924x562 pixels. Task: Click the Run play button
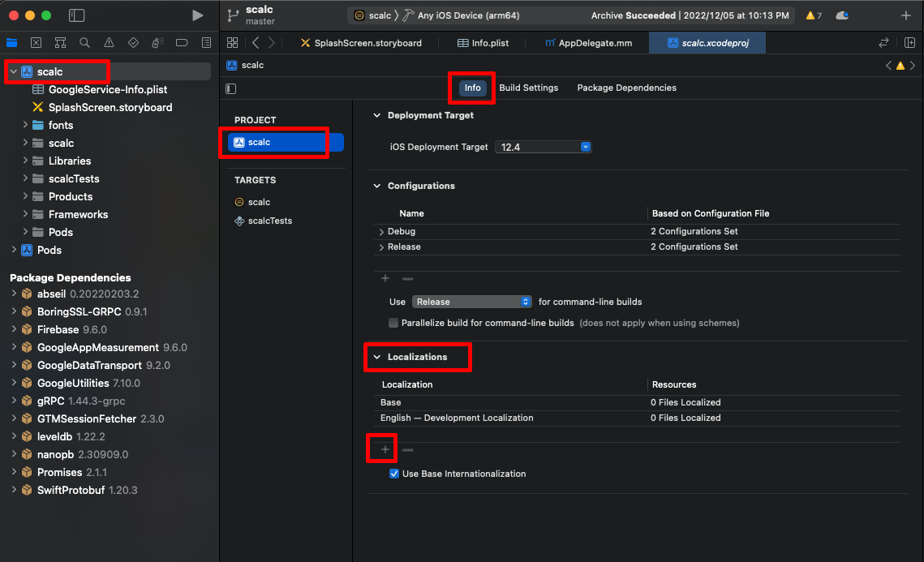click(197, 15)
